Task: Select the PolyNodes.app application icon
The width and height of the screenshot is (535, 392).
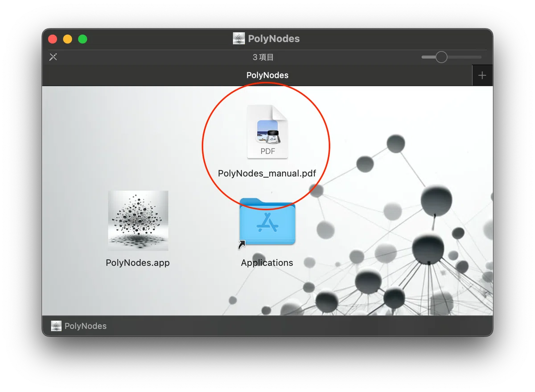Action: 138,220
